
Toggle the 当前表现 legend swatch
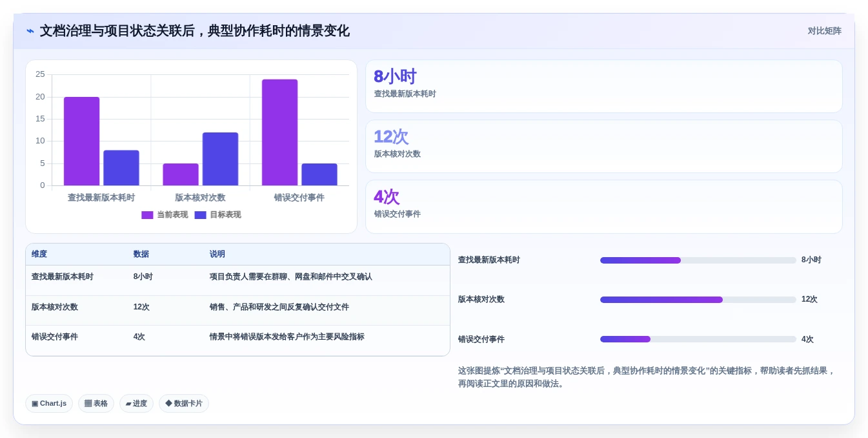147,215
